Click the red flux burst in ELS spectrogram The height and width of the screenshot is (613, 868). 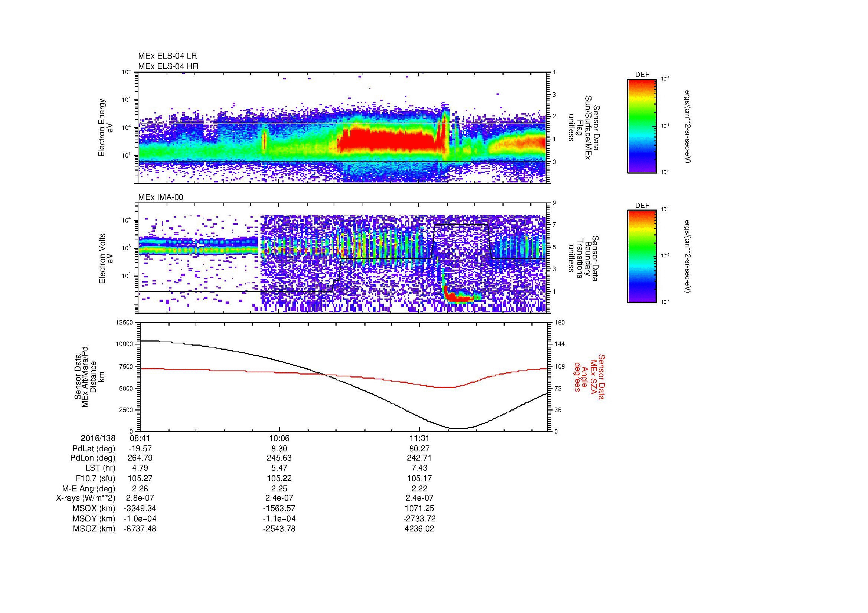click(387, 141)
